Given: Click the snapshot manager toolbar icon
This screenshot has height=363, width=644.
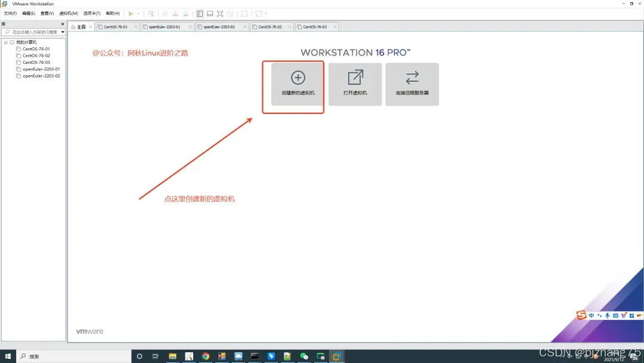Looking at the screenshot, I should [185, 14].
